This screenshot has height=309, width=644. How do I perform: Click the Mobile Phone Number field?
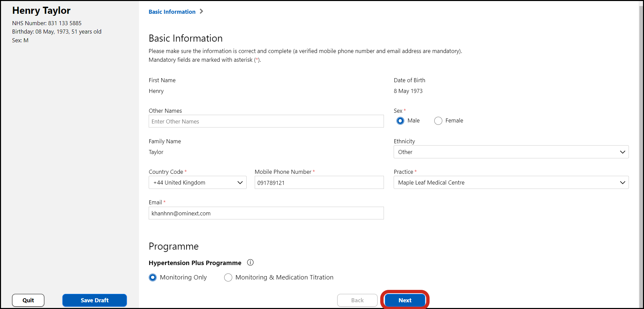click(319, 183)
